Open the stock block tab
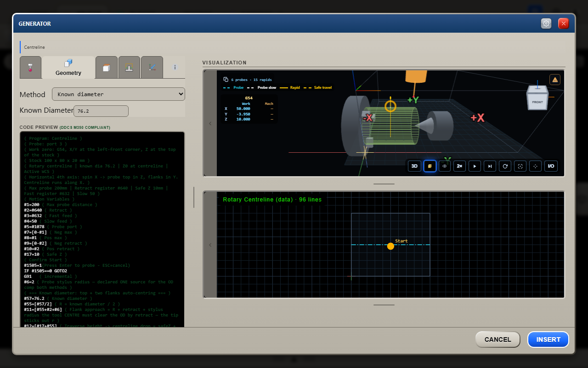This screenshot has height=368, width=588. (107, 68)
